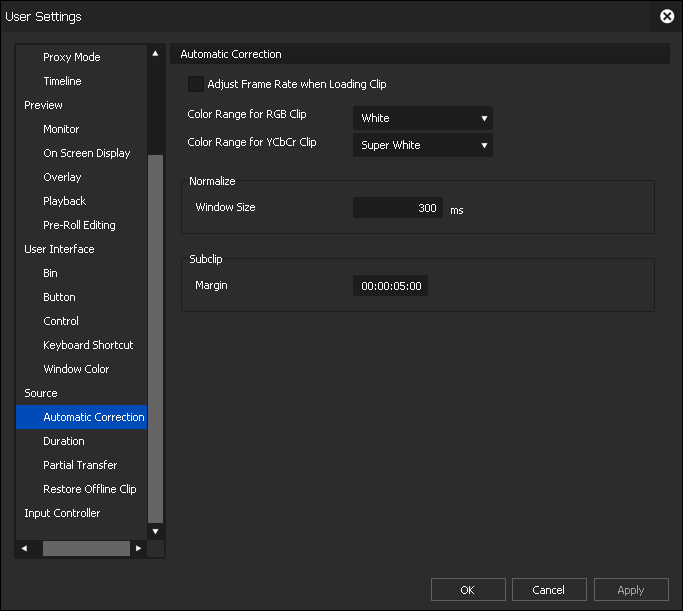683x611 pixels.
Task: Open Color Range for YCbCr Clip dropdown
Action: click(423, 145)
